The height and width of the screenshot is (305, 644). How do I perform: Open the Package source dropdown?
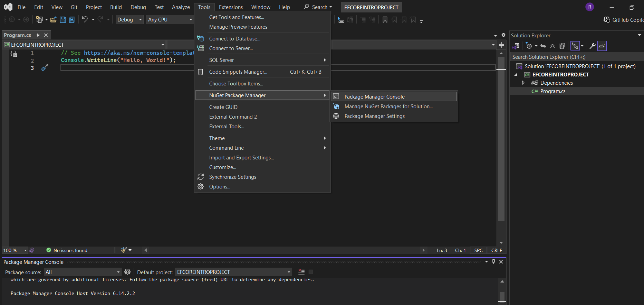(x=83, y=272)
